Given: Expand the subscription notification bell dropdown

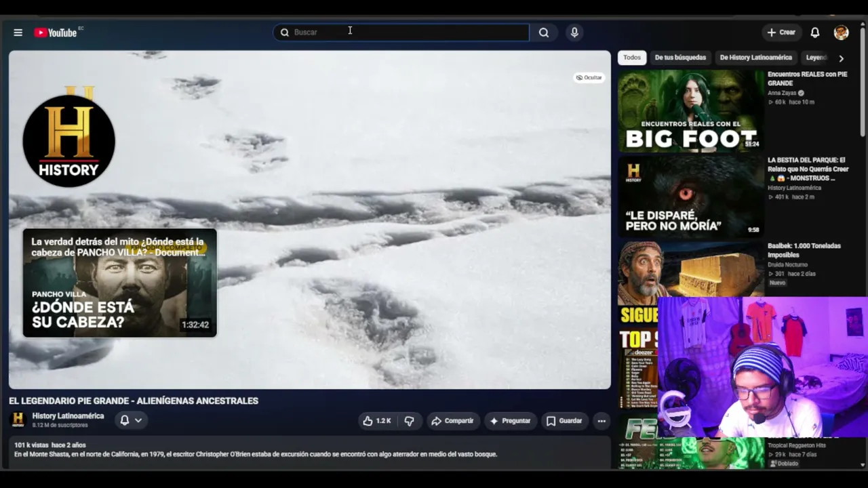Looking at the screenshot, I should (131, 420).
